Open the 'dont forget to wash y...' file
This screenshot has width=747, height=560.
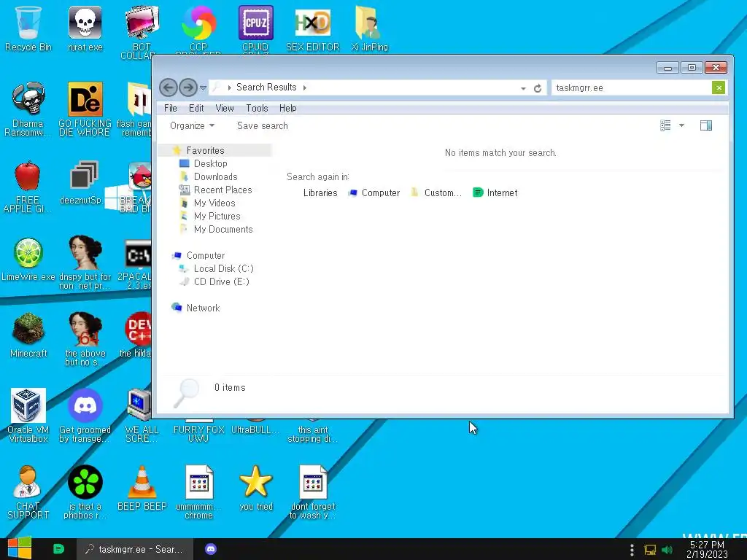pyautogui.click(x=312, y=492)
